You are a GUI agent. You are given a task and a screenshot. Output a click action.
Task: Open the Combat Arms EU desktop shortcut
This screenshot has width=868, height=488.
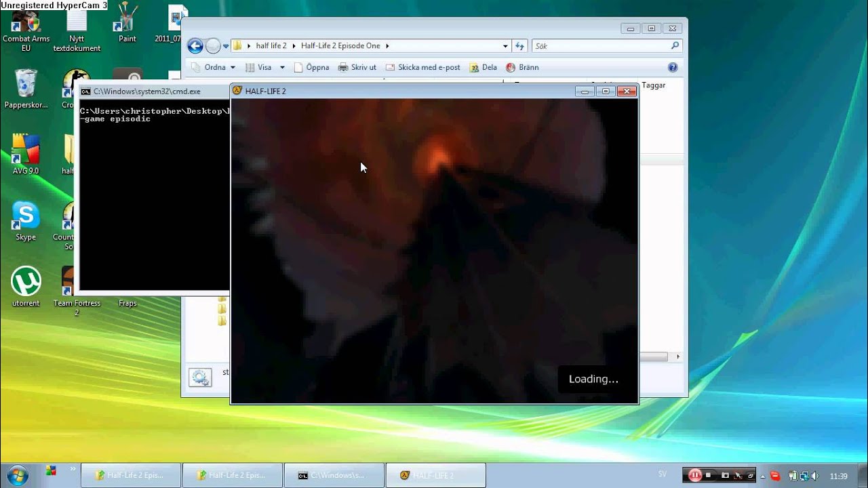click(x=26, y=30)
